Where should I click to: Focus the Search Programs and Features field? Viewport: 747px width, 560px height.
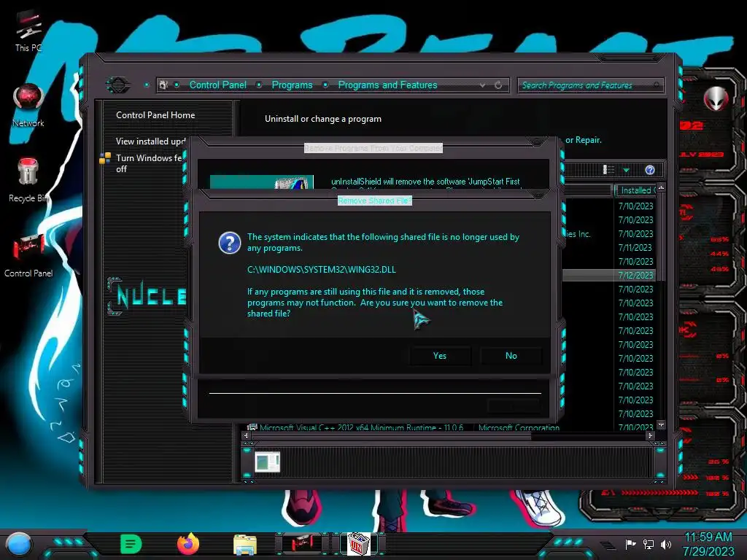(x=590, y=85)
